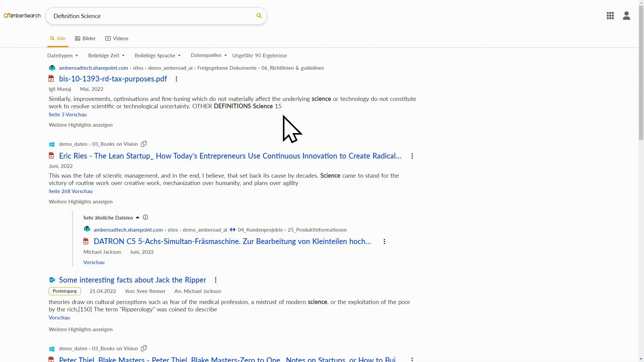The image size is (644, 362).
Task: Click into the Definition Science search field
Action: (x=153, y=16)
